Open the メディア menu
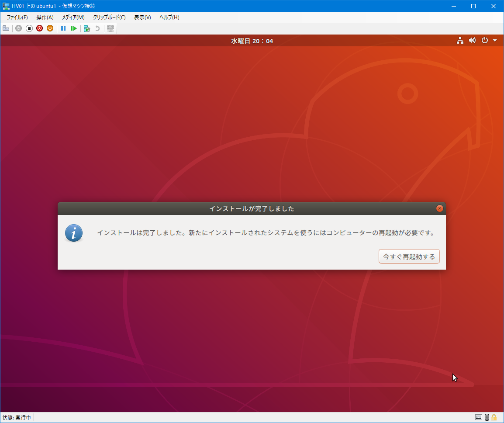 click(73, 17)
